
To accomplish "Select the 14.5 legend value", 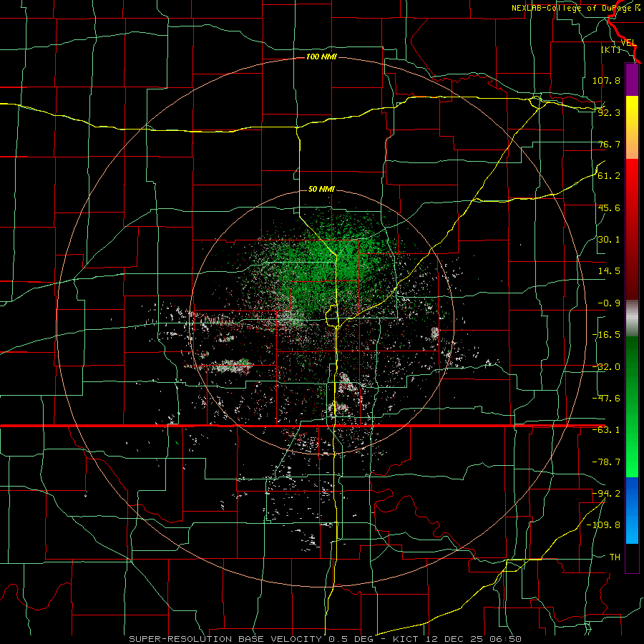I will (609, 271).
